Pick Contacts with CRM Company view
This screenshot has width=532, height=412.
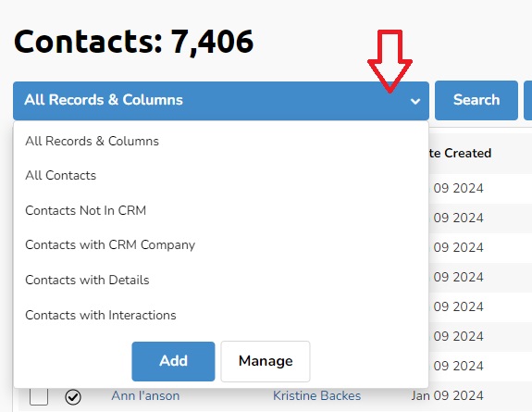110,245
